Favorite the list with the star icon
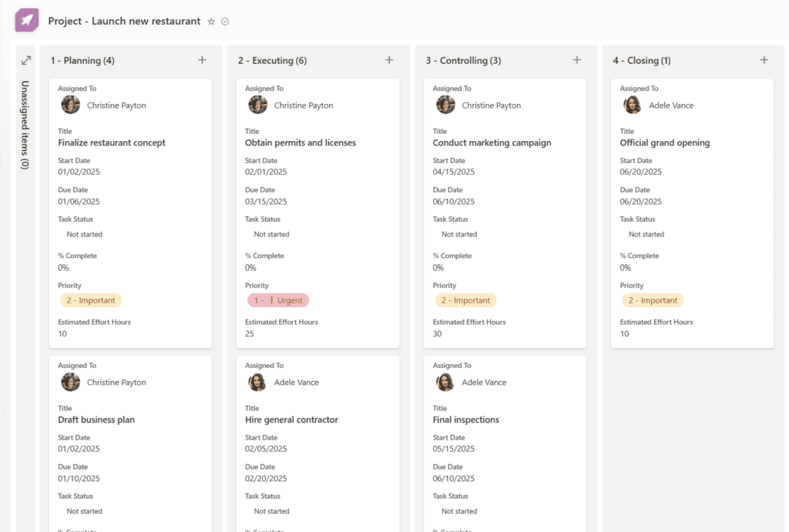This screenshot has width=789, height=532. point(211,22)
